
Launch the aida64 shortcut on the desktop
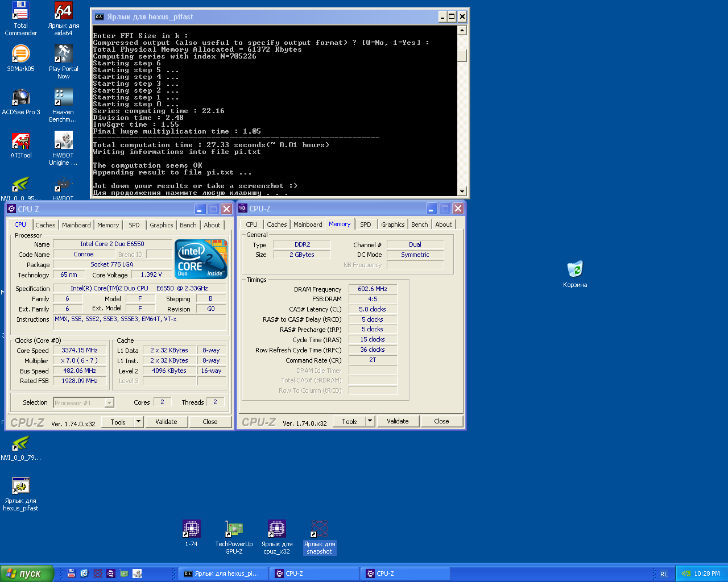63,19
